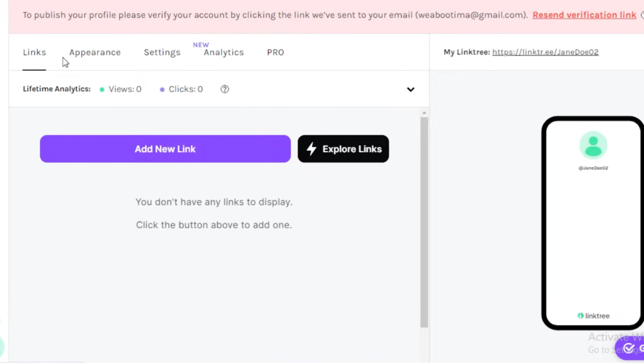Click the question mark help icon
This screenshot has width=644, height=363.
[x=225, y=89]
